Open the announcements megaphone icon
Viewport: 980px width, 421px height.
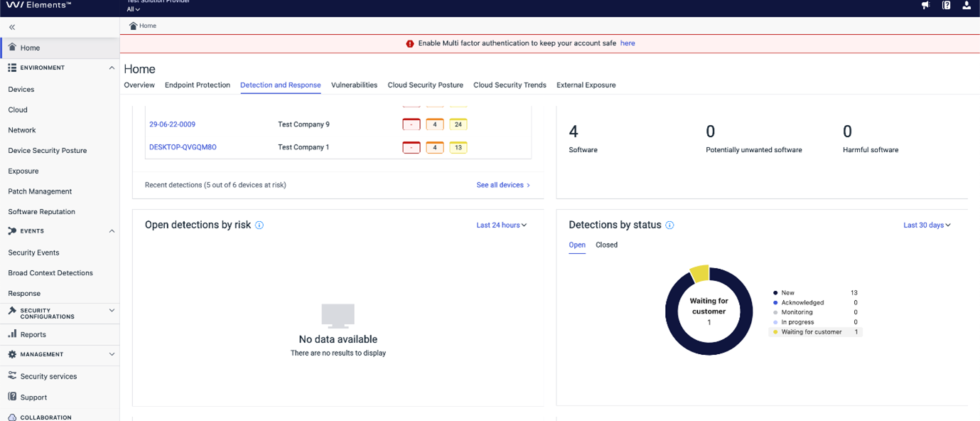(x=925, y=5)
